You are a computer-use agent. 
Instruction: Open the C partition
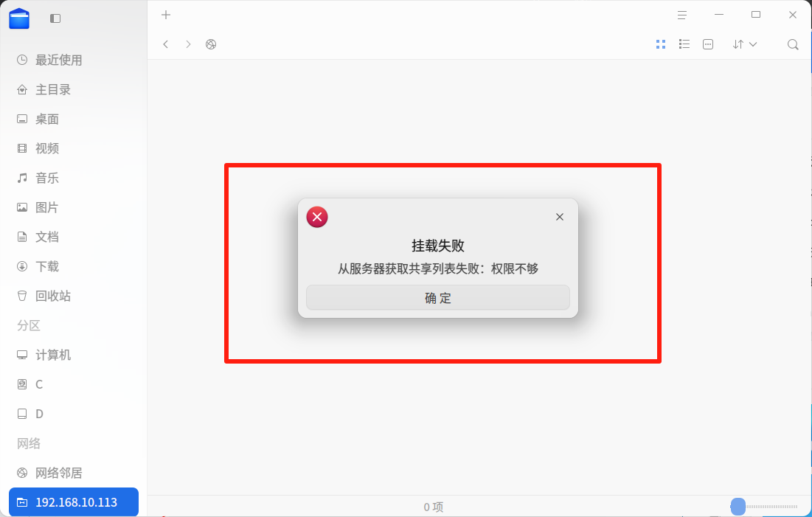(74, 385)
